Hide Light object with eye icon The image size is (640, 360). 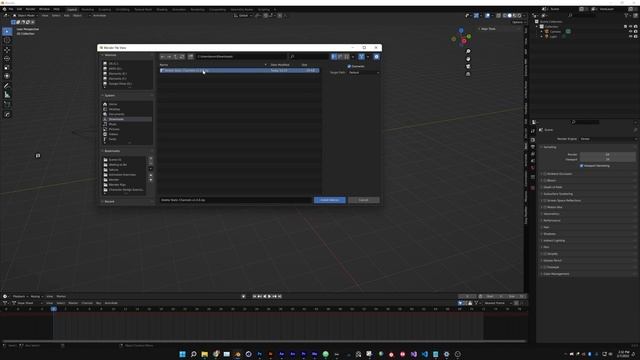pos(630,36)
